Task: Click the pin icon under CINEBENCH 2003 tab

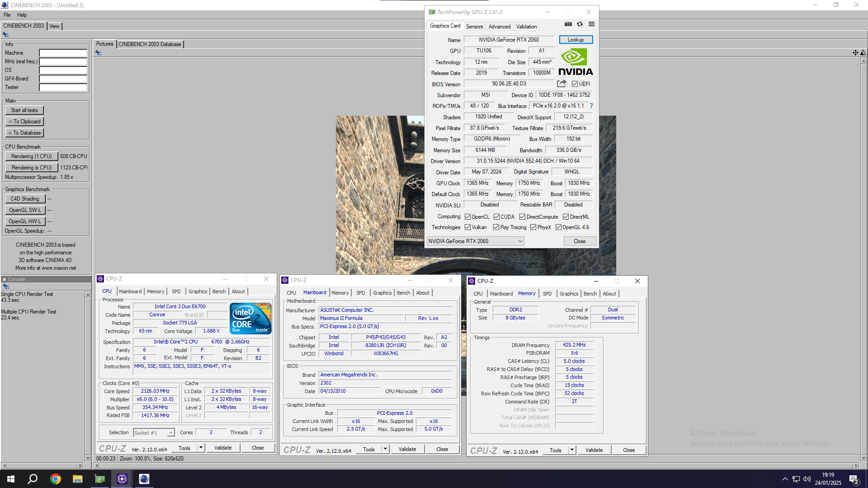Action: [5, 35]
